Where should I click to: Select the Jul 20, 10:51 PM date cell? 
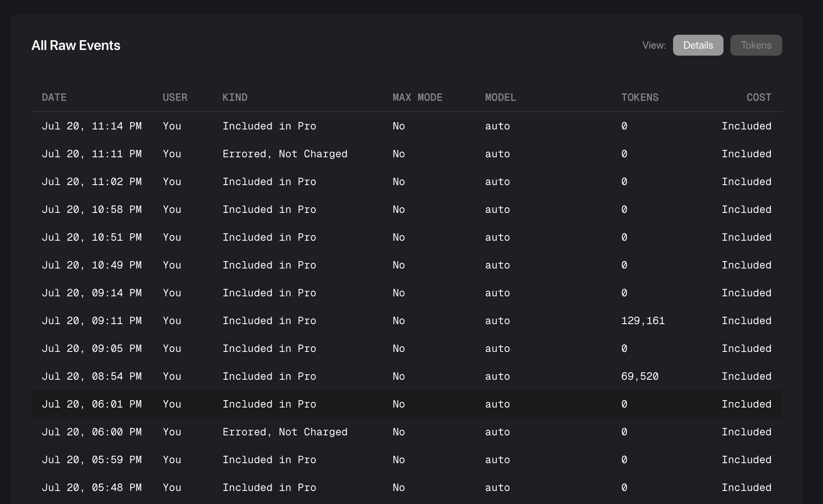tap(92, 237)
